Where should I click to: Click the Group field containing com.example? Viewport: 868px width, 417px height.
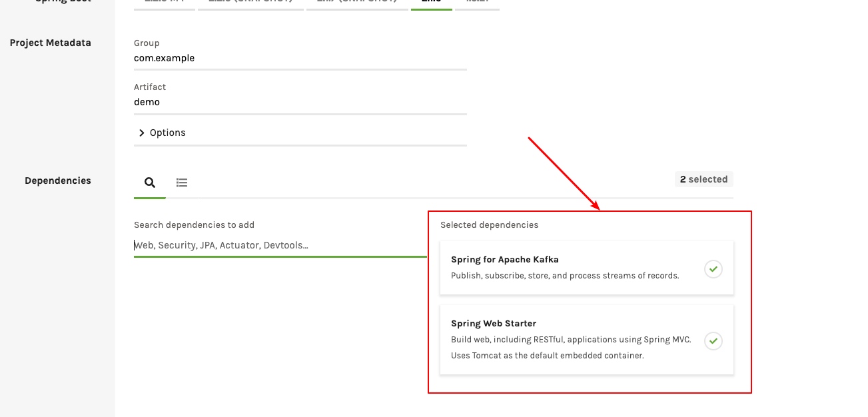[300, 58]
